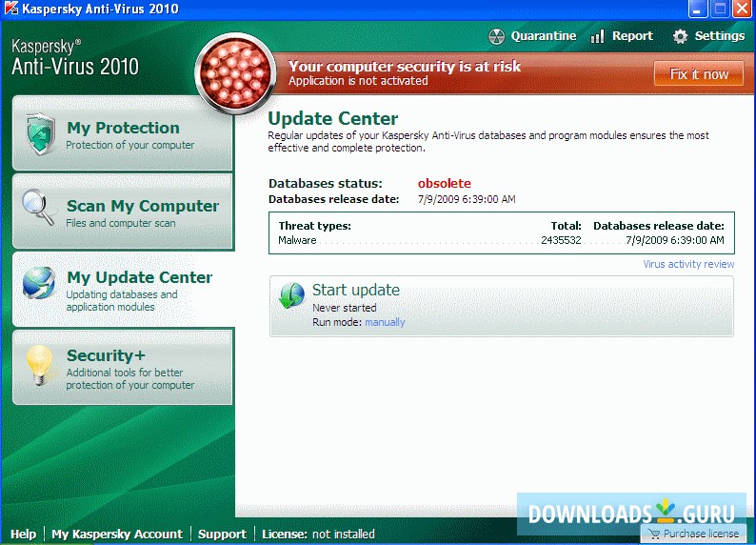756x545 pixels.
Task: Click the Never started status text
Action: [x=345, y=308]
